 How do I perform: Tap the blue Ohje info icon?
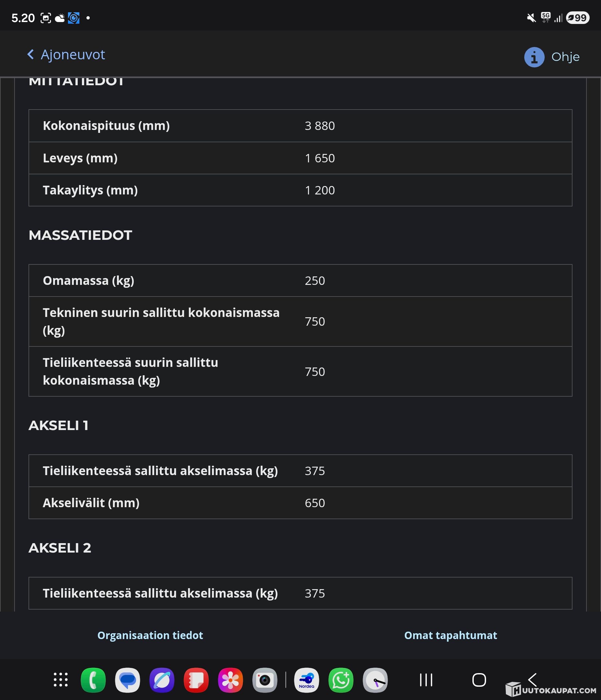(x=534, y=57)
